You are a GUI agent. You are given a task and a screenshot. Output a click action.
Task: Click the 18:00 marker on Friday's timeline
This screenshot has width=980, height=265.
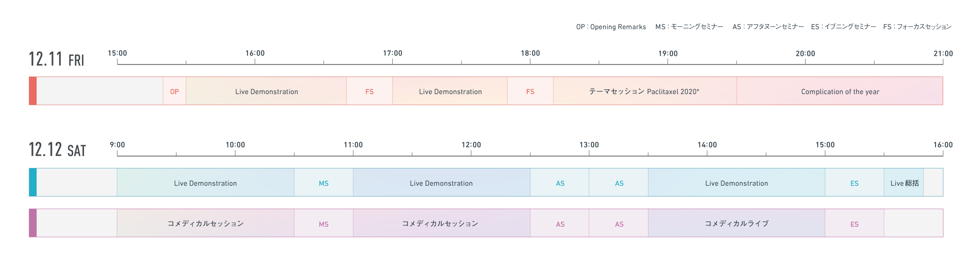coord(530,53)
